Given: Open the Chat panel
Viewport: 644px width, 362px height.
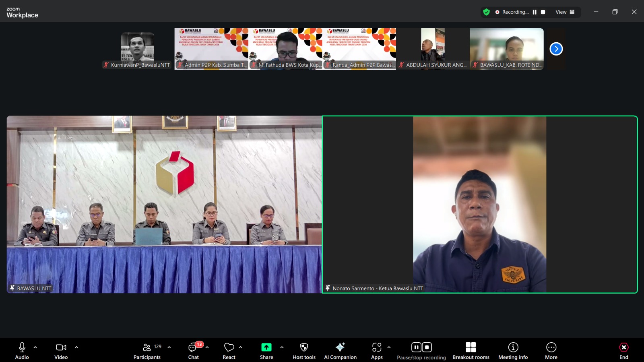Looking at the screenshot, I should [x=194, y=350].
